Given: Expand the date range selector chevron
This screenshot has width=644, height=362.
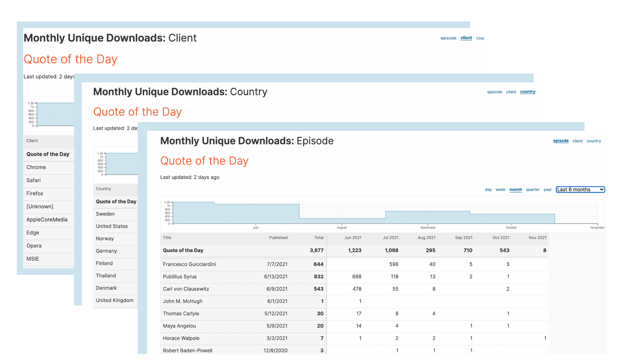Looking at the screenshot, I should (601, 189).
